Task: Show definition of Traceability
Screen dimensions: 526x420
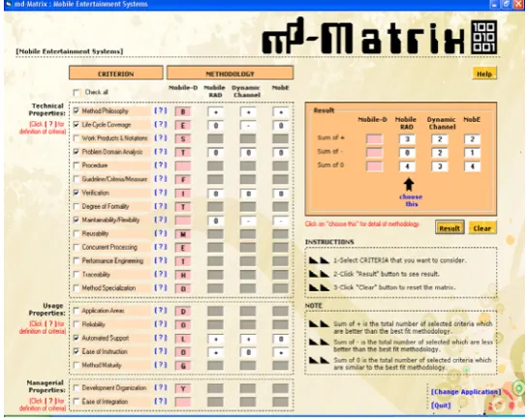Action: [161, 274]
